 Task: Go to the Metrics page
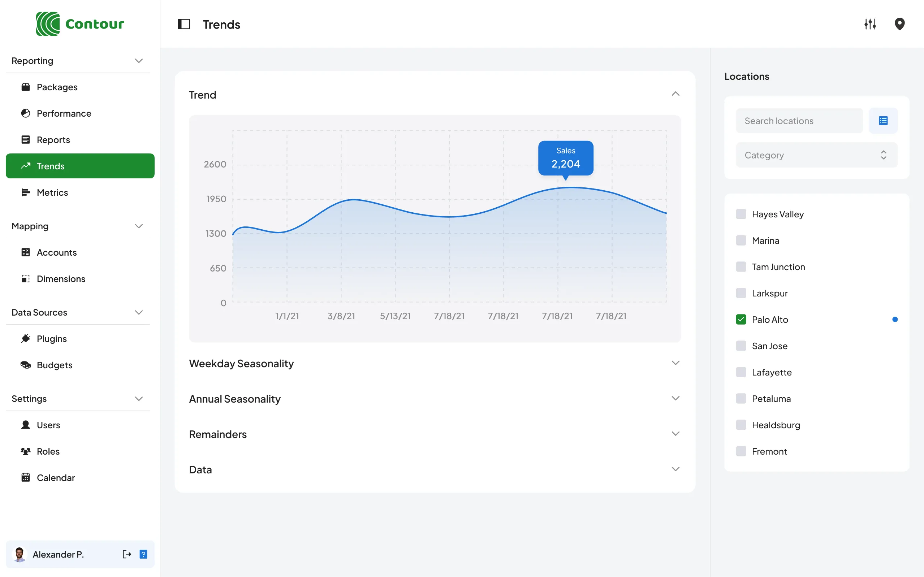[52, 192]
